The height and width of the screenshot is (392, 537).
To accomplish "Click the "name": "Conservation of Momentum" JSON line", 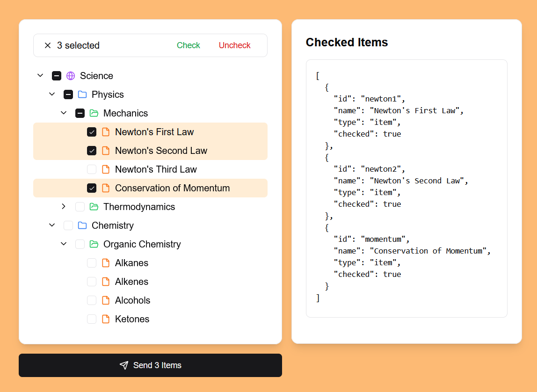I will [412, 251].
